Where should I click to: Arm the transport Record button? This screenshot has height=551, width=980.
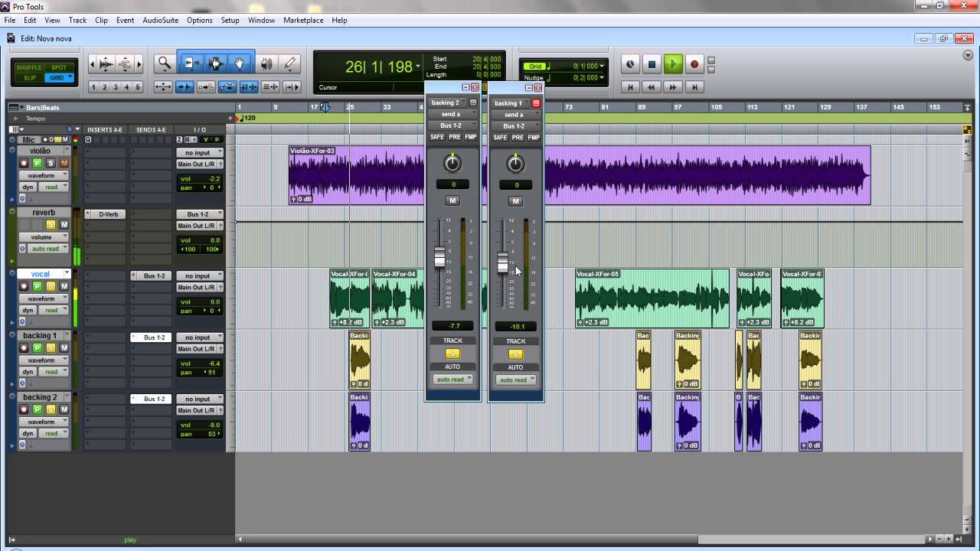(694, 64)
